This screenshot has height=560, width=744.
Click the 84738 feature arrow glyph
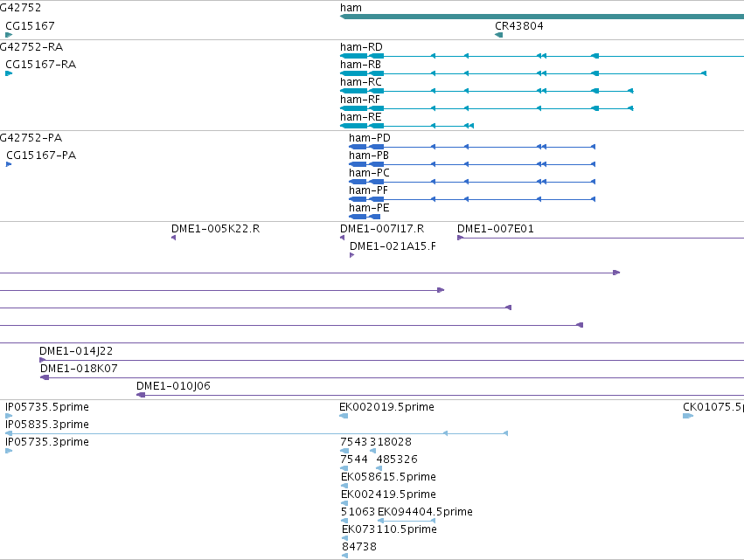coord(345,556)
